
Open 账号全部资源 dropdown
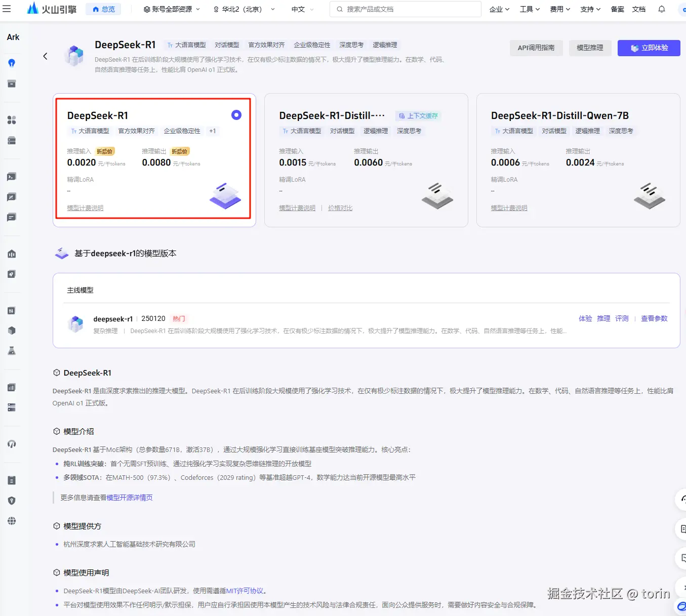point(172,9)
